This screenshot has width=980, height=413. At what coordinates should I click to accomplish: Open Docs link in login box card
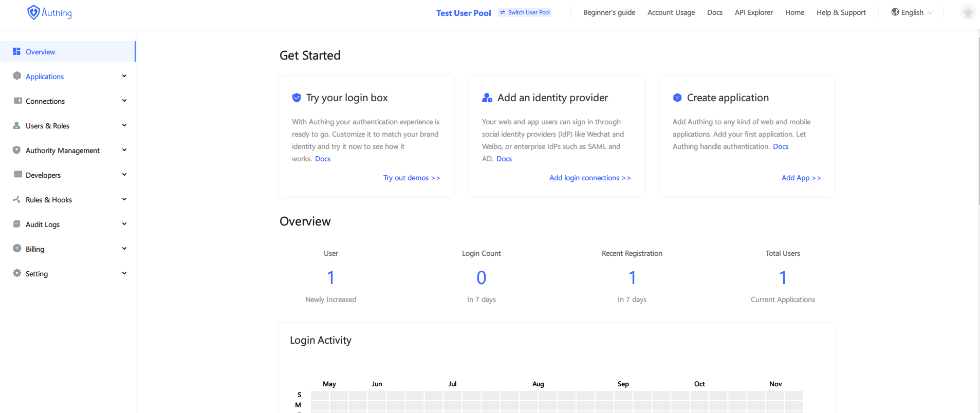[323, 159]
